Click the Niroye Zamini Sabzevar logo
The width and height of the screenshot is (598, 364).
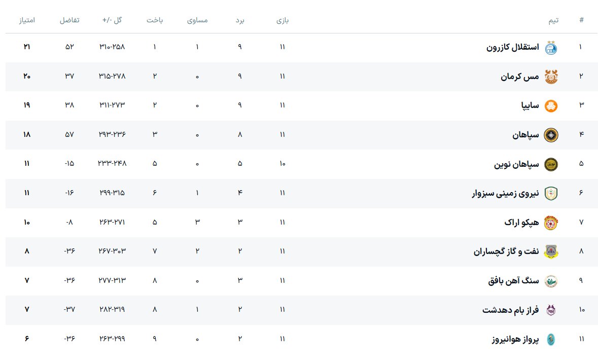(x=551, y=194)
